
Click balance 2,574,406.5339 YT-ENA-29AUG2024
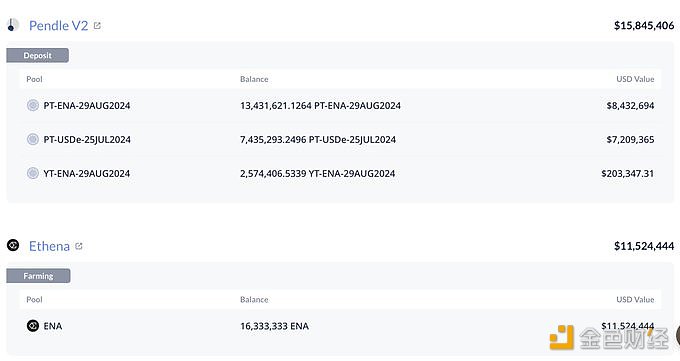coord(317,174)
